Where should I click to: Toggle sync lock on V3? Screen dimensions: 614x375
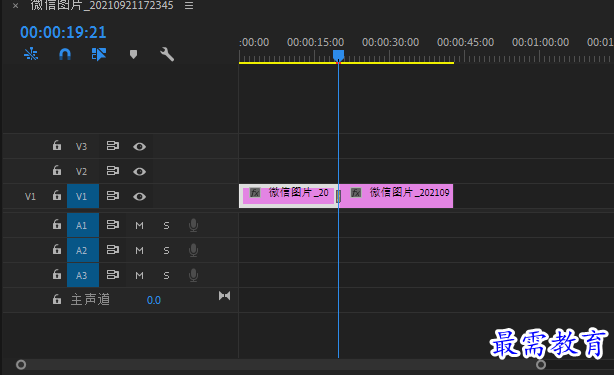(x=113, y=146)
